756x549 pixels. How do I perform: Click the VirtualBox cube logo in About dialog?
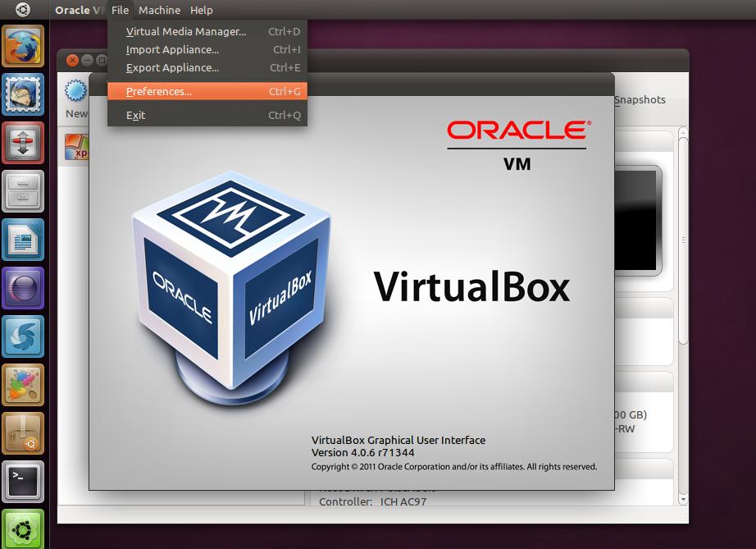coord(231,288)
